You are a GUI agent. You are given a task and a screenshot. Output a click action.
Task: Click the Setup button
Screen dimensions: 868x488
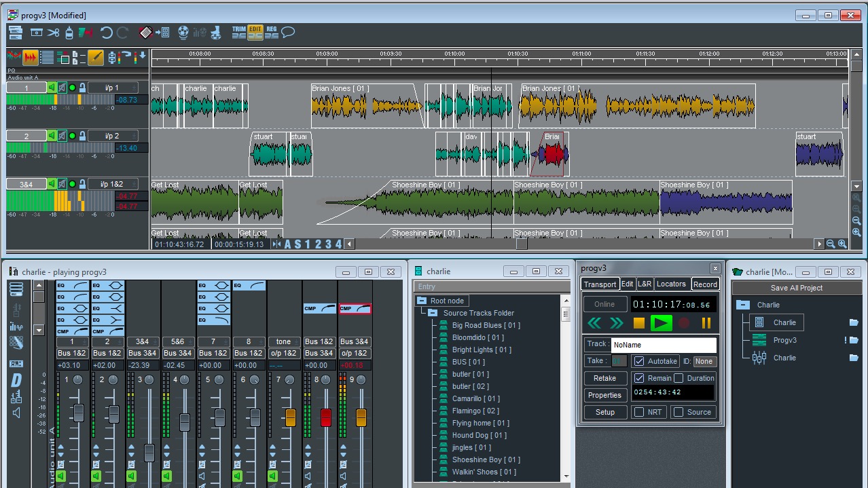coord(605,412)
